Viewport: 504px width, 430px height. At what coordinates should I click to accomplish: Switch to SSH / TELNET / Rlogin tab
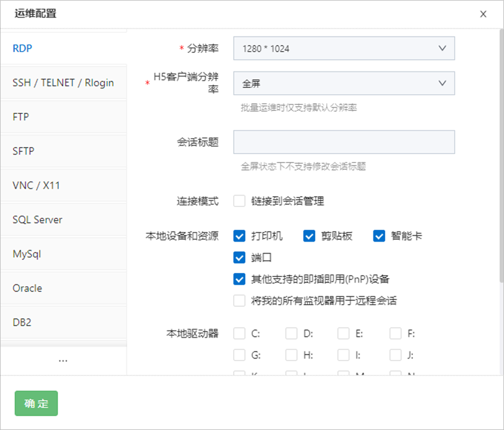[63, 83]
